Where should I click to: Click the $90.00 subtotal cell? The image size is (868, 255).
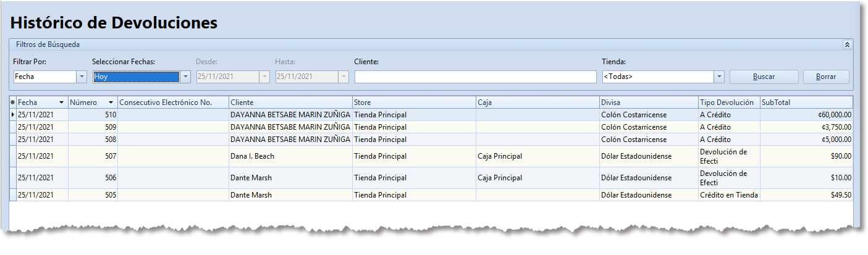tap(806, 156)
